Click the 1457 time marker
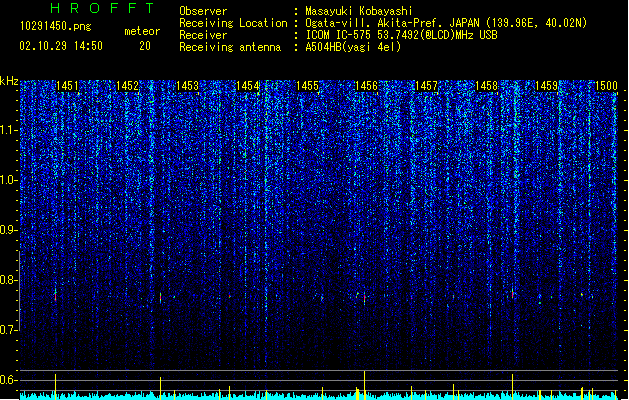Screen dimensions: 629x400 (426, 86)
